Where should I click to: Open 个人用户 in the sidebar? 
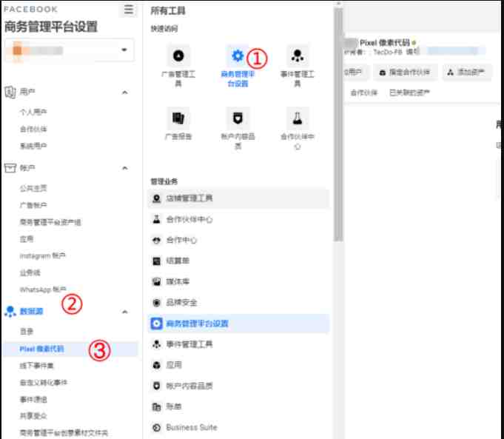click(33, 112)
